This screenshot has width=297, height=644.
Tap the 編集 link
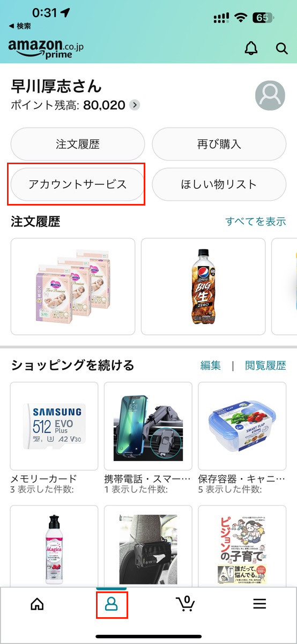pyautogui.click(x=211, y=365)
